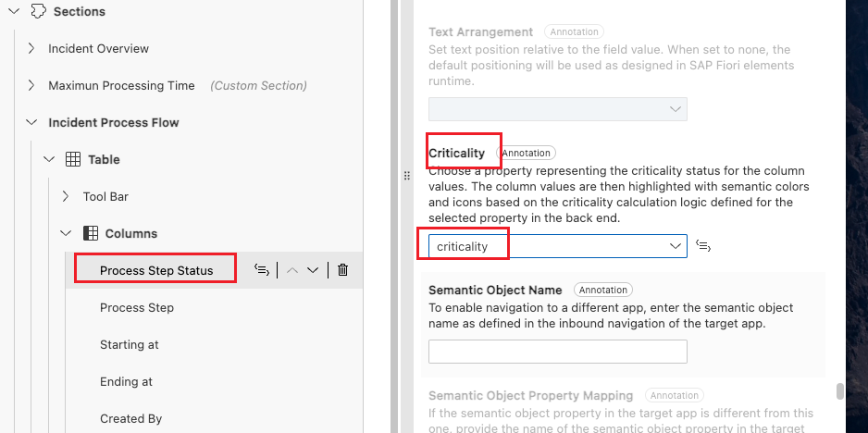Screen dimensions: 868x433
Task: Click the Columns layout icon
Action: coord(91,233)
